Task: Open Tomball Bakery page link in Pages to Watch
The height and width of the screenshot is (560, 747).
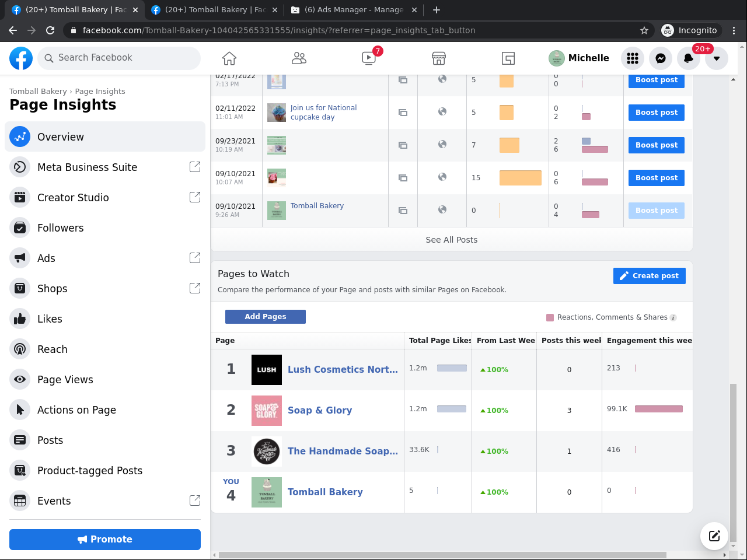Action: pos(325,492)
